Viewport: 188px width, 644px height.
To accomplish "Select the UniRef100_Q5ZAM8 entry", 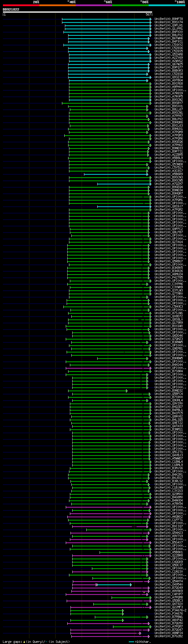I will tap(169, 54).
